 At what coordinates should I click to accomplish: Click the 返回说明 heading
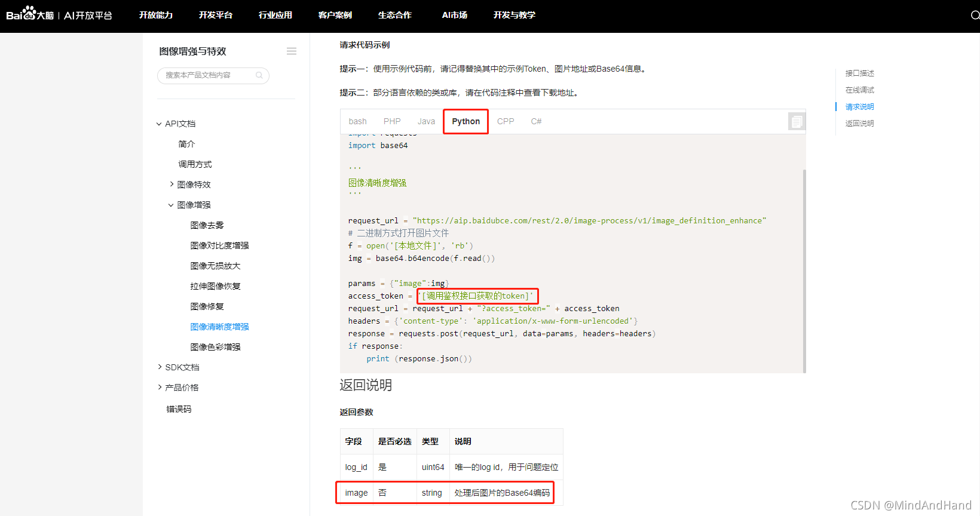pos(366,385)
